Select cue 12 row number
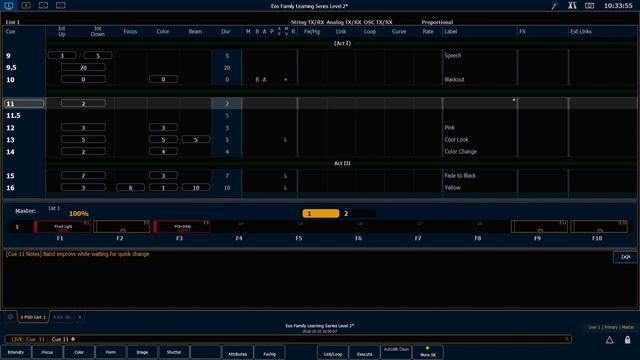 11,128
